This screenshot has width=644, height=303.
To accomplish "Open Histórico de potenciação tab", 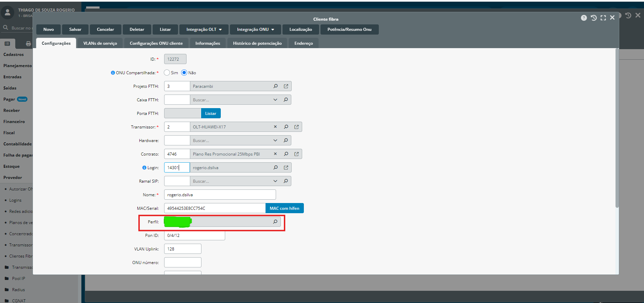I will pyautogui.click(x=257, y=43).
